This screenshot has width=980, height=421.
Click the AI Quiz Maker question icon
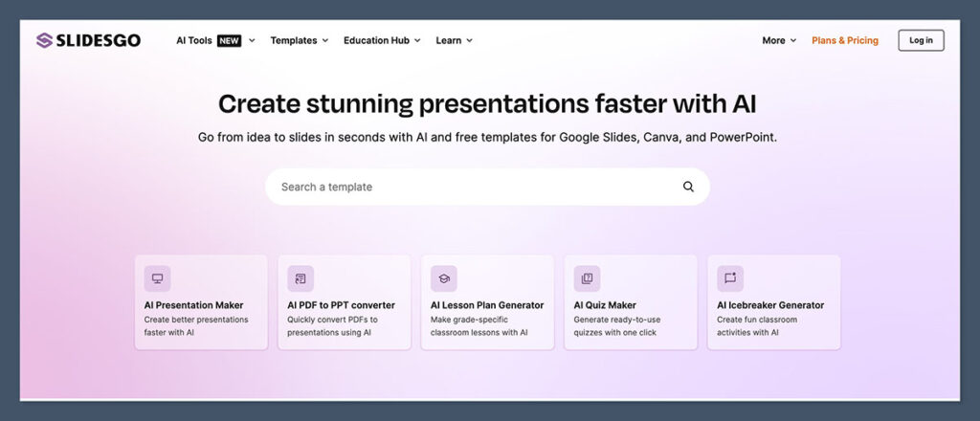click(x=587, y=278)
